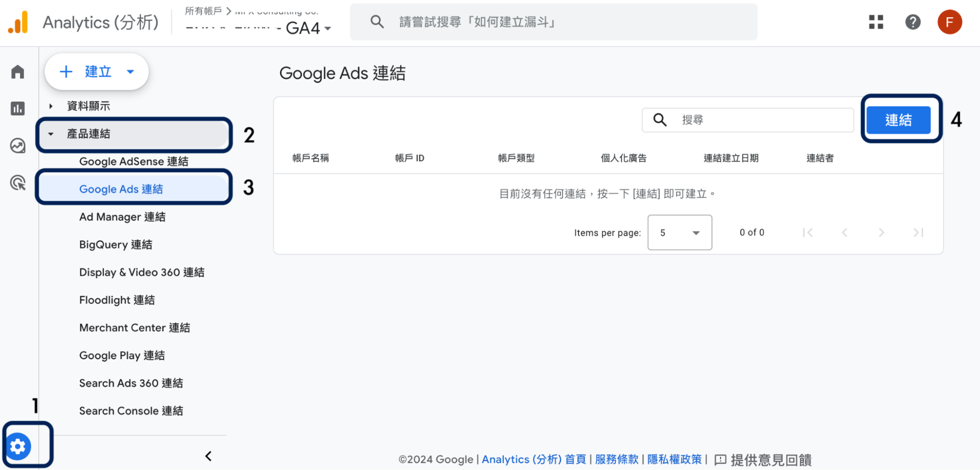This screenshot has width=980, height=470.
Task: Click the blue 連結 button
Action: 898,120
